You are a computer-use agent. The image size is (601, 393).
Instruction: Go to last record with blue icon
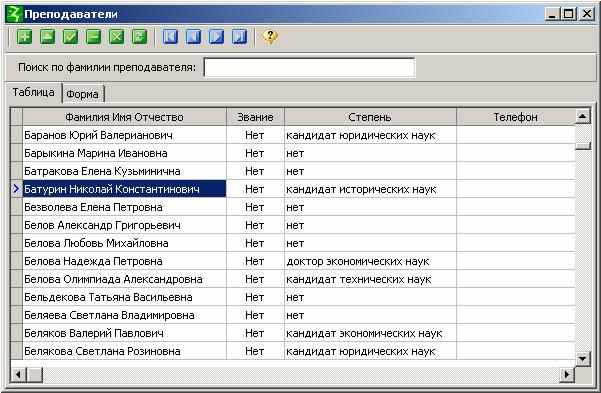(x=240, y=37)
